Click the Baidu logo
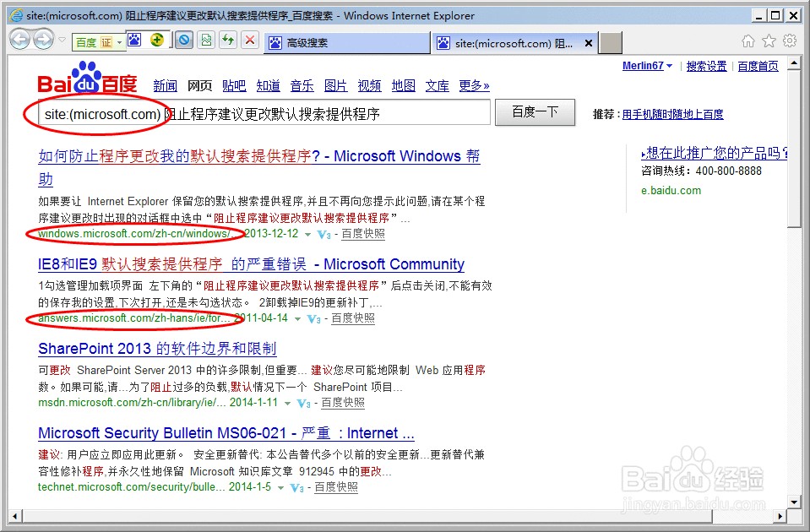 87,79
